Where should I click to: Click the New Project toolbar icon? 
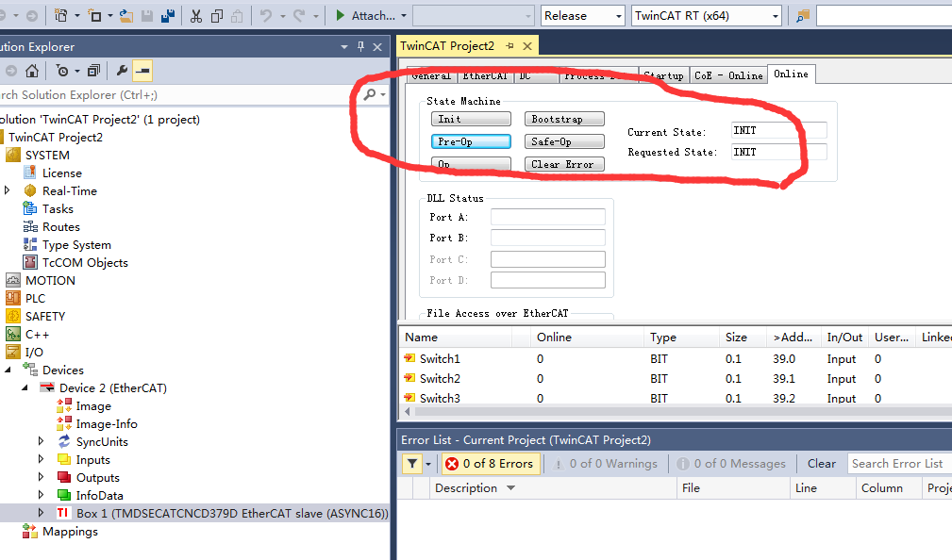[x=60, y=16]
